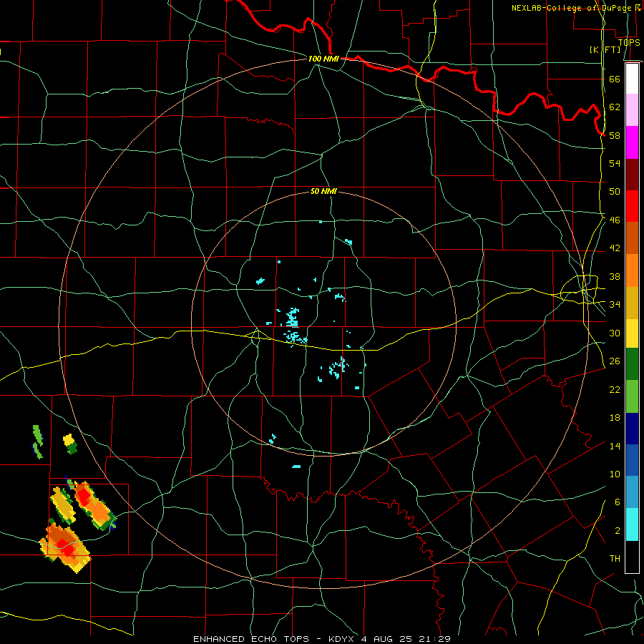The image size is (644, 644).
Task: Click the legend value "34"
Action: (x=615, y=304)
